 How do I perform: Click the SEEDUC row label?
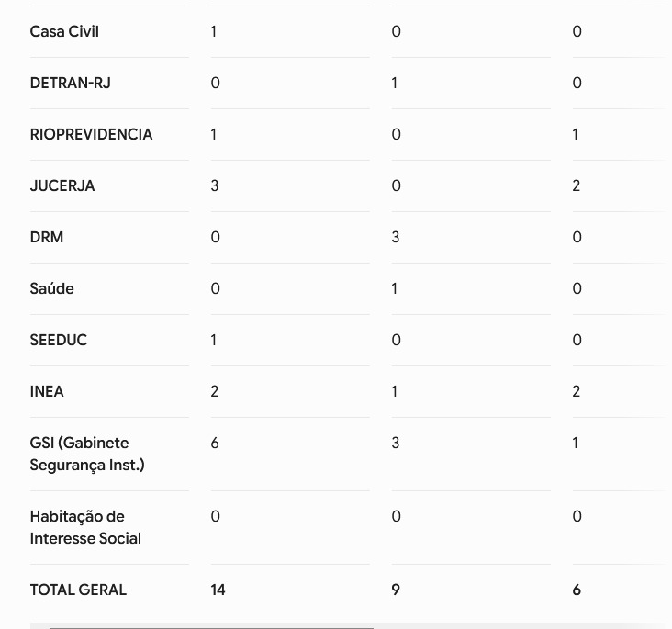pos(59,340)
